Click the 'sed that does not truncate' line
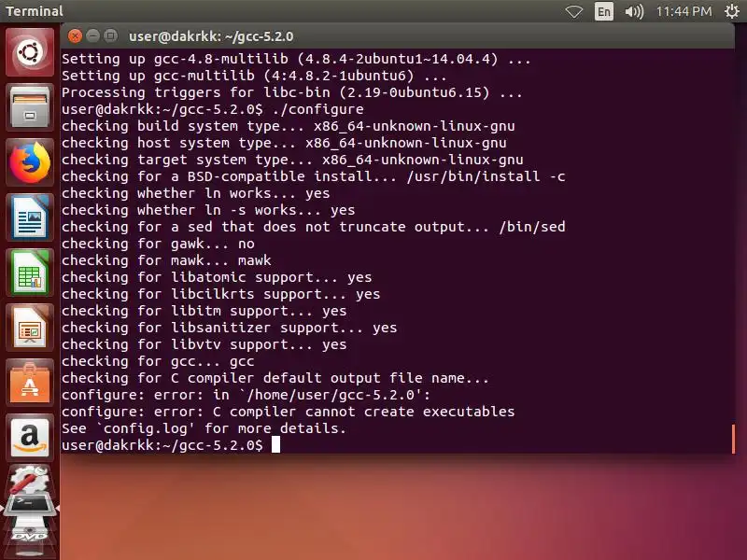The width and height of the screenshot is (747, 560). coord(314,227)
